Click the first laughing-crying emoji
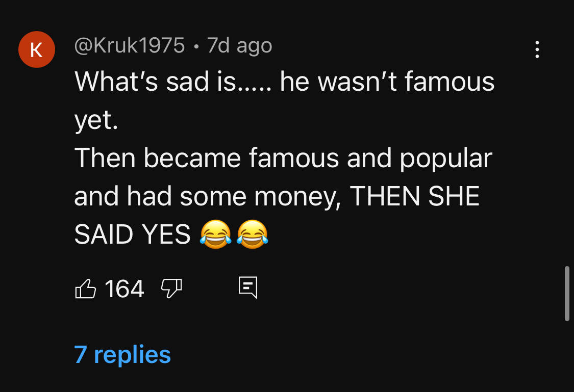This screenshot has width=574, height=392. [216, 234]
